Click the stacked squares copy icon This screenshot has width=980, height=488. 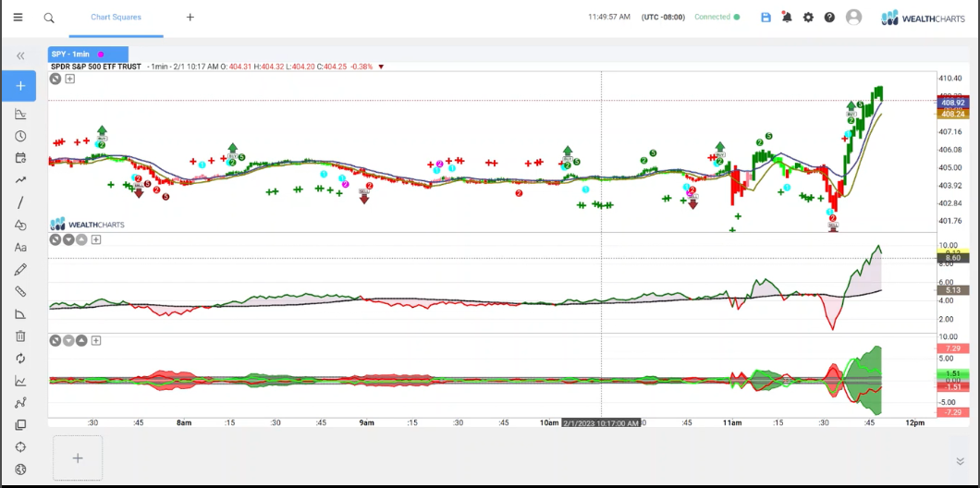(20, 425)
